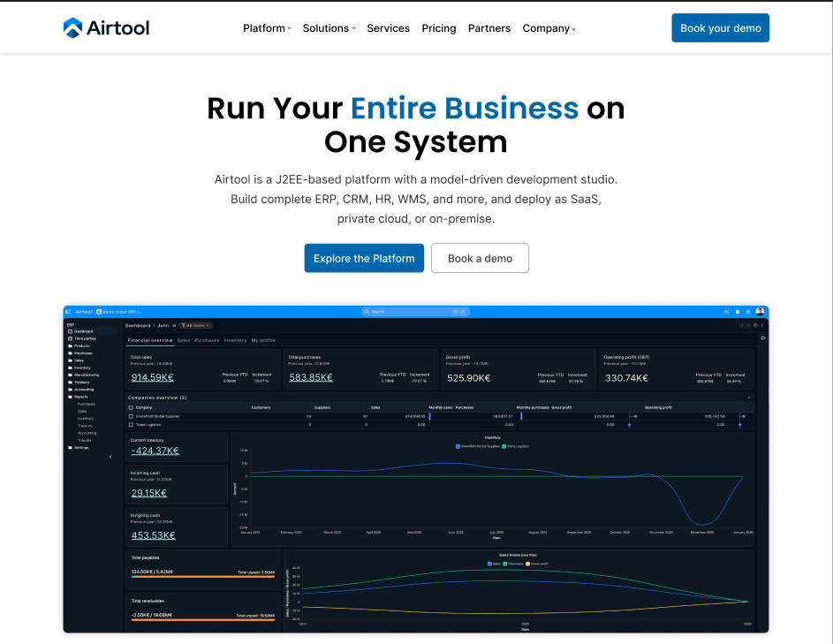833x644 pixels.
Task: Click the -424.37K€ current treasury value
Action: coord(155,451)
